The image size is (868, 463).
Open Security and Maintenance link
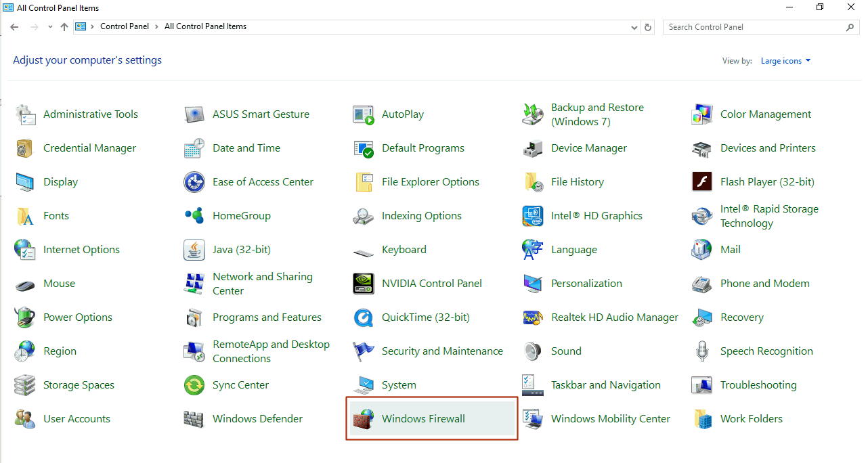click(x=442, y=351)
